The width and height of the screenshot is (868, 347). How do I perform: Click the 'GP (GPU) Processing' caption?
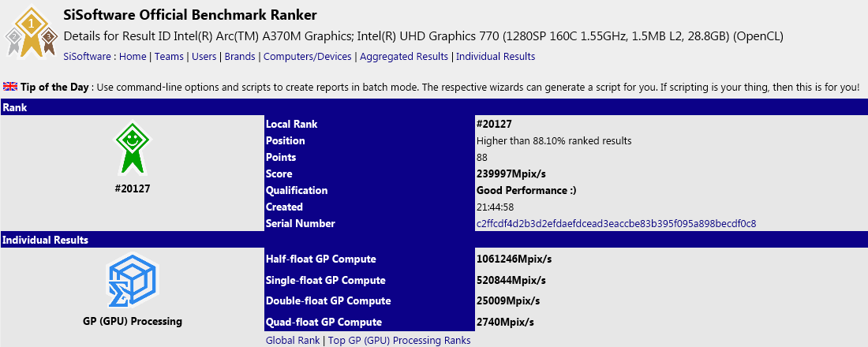tap(132, 321)
